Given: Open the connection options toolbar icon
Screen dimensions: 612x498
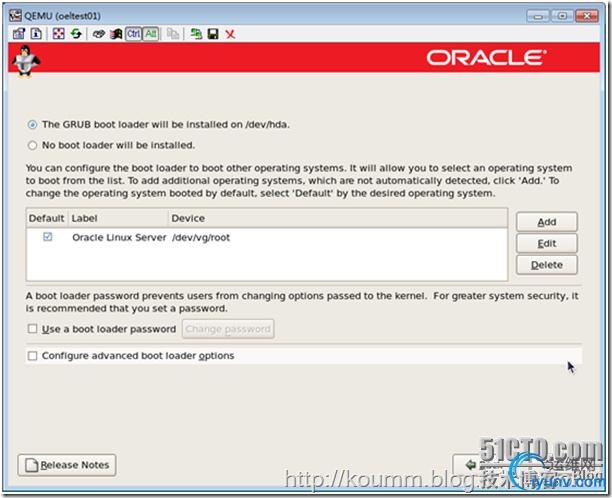Looking at the screenshot, I should 18,34.
